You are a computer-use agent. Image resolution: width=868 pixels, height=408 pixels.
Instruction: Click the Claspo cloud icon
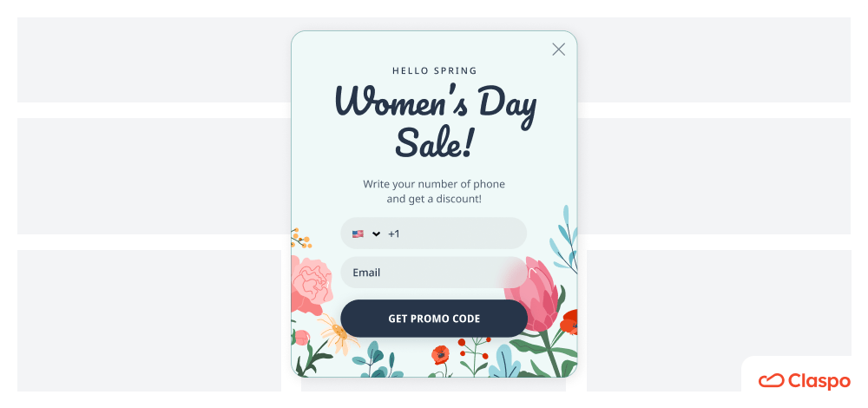click(x=771, y=380)
